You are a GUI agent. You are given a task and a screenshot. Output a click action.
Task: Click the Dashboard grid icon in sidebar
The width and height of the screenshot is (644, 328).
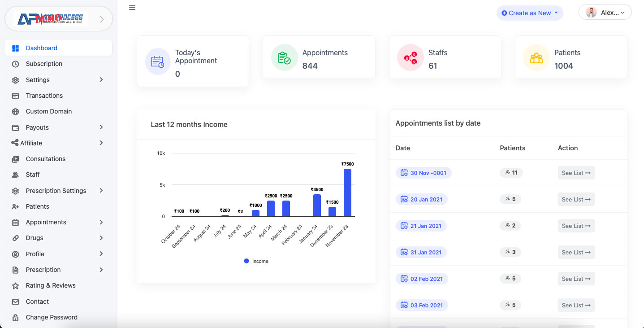click(16, 48)
